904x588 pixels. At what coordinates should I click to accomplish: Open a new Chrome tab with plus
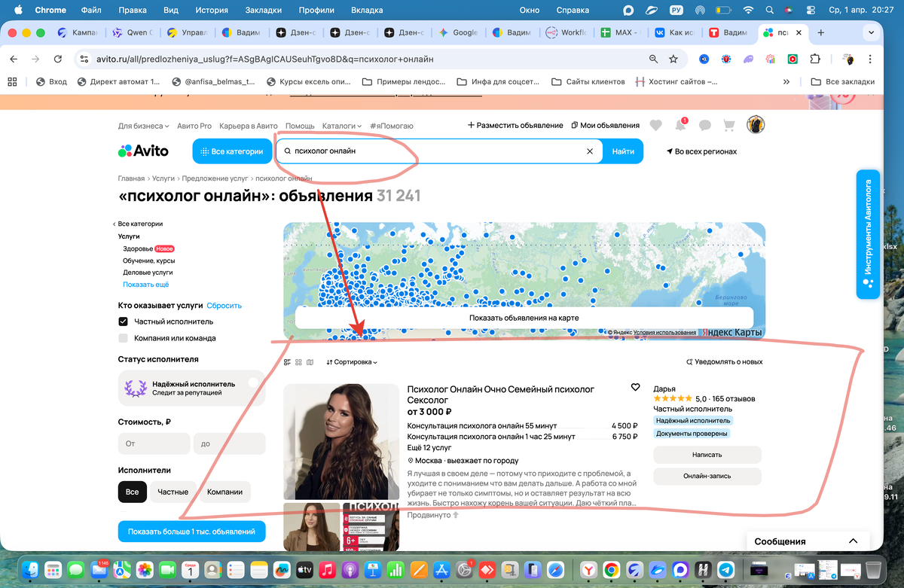click(x=820, y=32)
